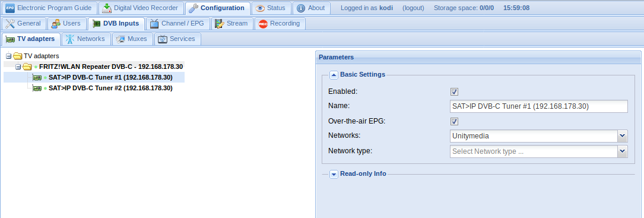Click the Networks field showing Unitymedia
644x218 pixels.
tap(534, 136)
